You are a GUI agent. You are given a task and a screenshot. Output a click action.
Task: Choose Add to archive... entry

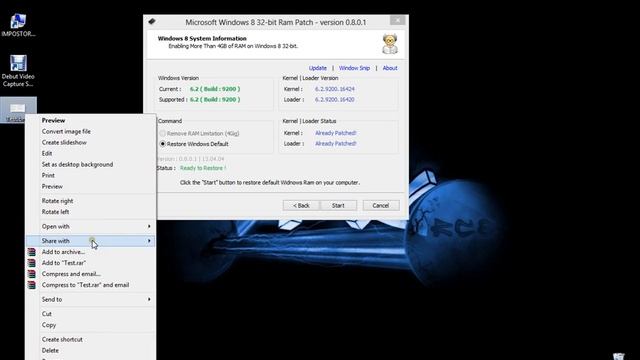click(63, 252)
